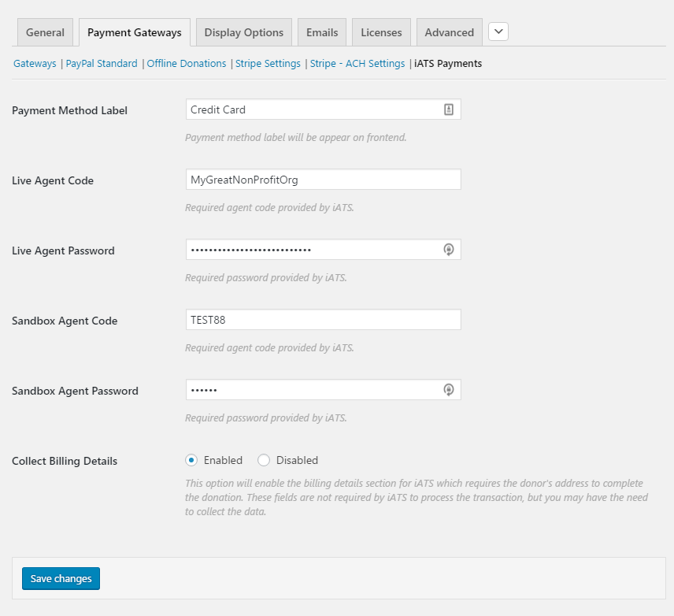Open the Stripe Settings link

tap(268, 63)
